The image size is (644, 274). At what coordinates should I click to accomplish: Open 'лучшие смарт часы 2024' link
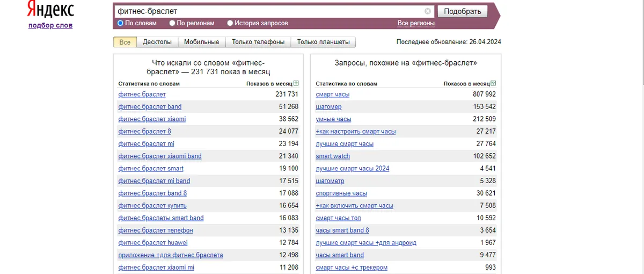click(x=353, y=169)
